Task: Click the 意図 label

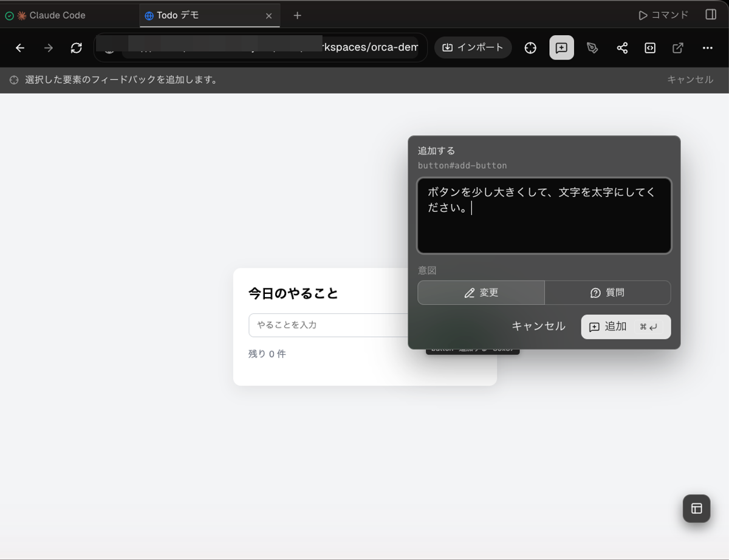Action: click(427, 270)
